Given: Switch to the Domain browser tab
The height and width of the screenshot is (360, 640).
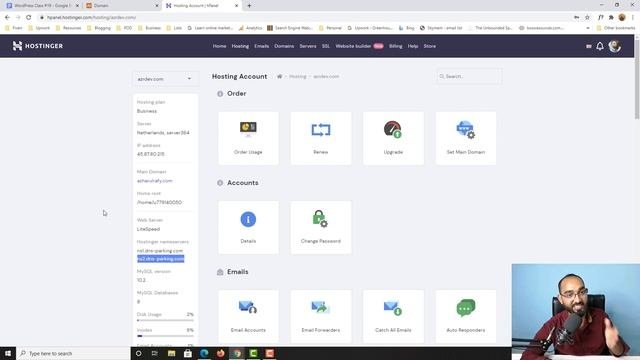Looking at the screenshot, I should [x=121, y=6].
